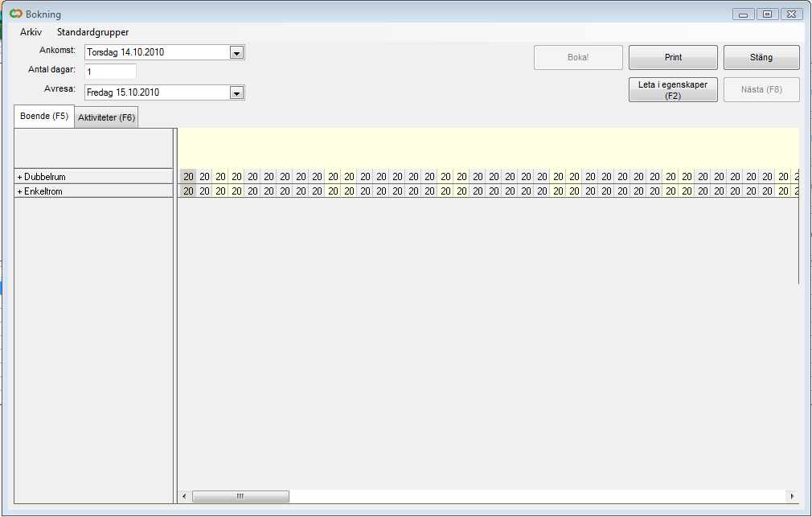
Task: Click the horizontal scrollbar right arrow
Action: (792, 496)
